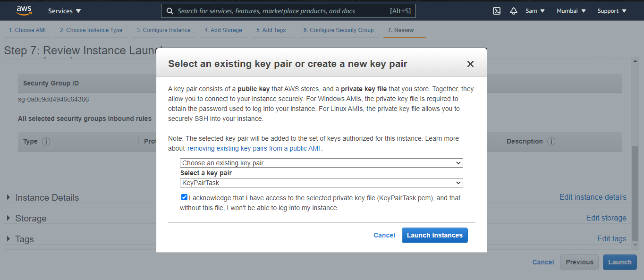Click the AWS home logo

pos(24,10)
